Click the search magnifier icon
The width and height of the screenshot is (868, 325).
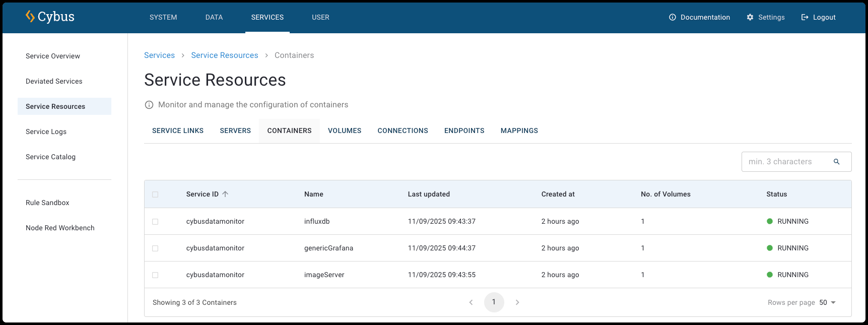click(x=836, y=162)
